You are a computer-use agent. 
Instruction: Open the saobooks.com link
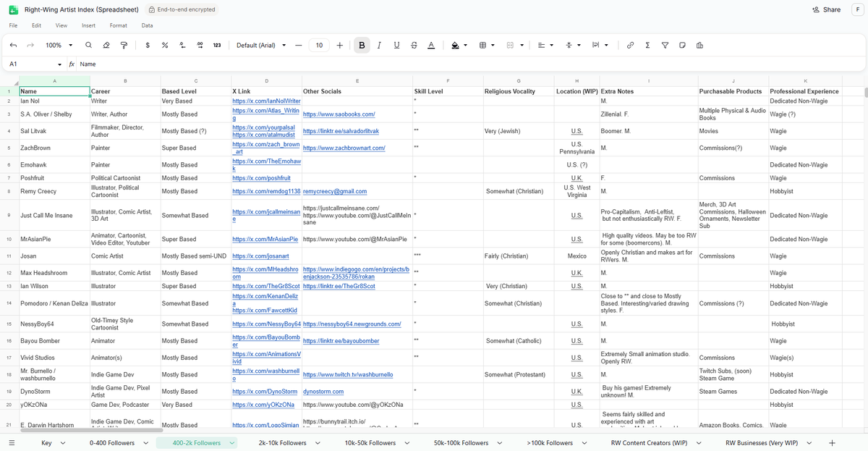click(339, 114)
